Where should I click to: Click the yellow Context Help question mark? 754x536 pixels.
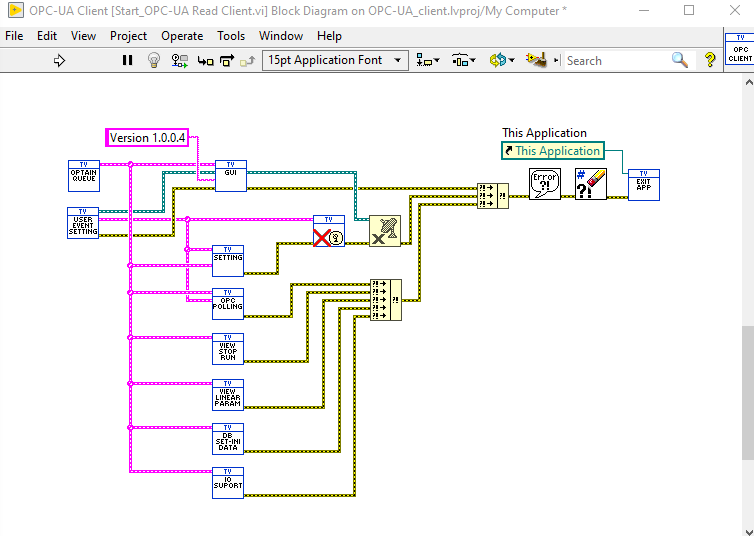710,61
